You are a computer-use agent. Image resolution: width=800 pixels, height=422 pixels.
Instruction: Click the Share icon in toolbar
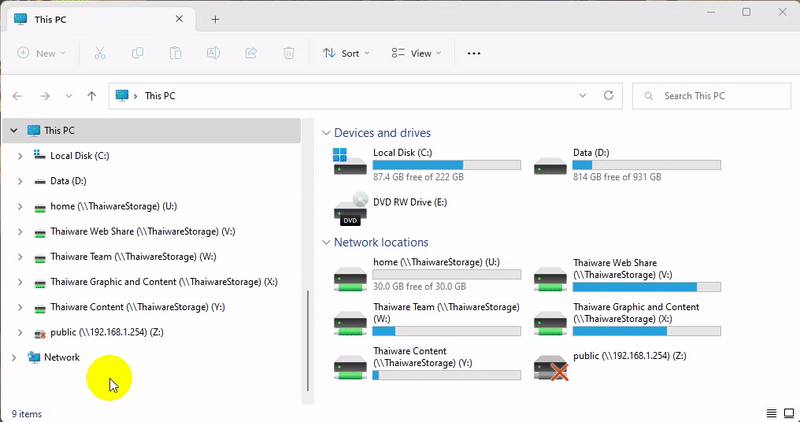pos(251,53)
